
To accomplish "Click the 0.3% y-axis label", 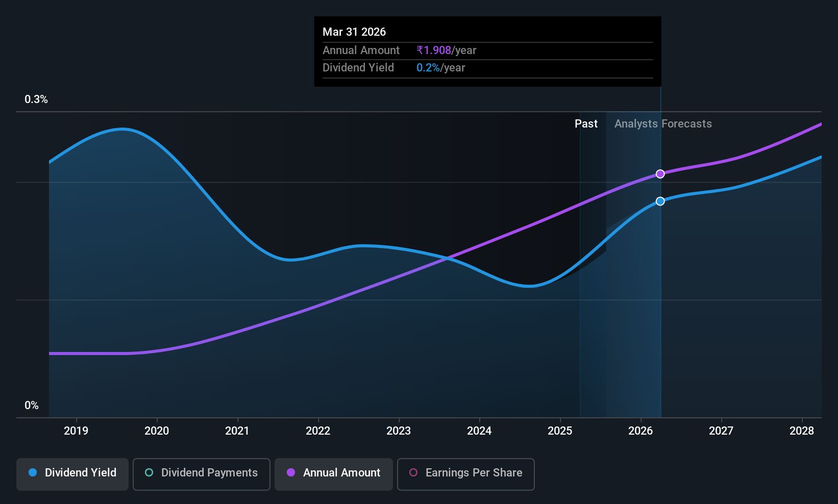I will pos(36,99).
